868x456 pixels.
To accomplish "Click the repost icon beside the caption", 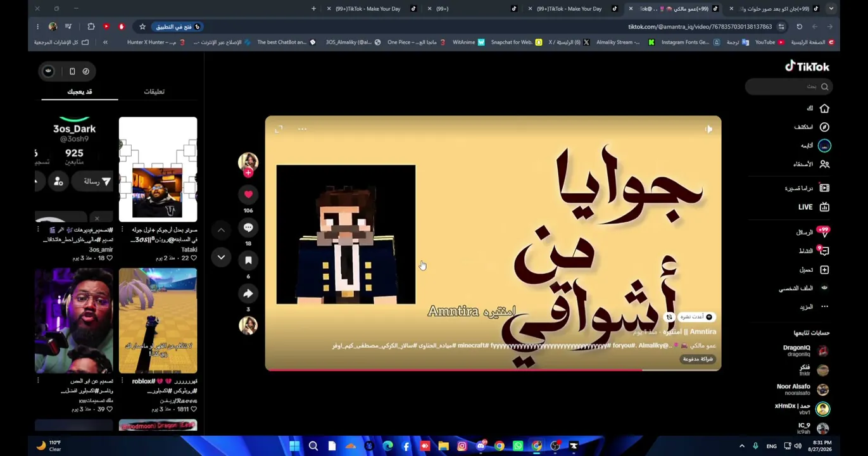I will pyautogui.click(x=669, y=317).
